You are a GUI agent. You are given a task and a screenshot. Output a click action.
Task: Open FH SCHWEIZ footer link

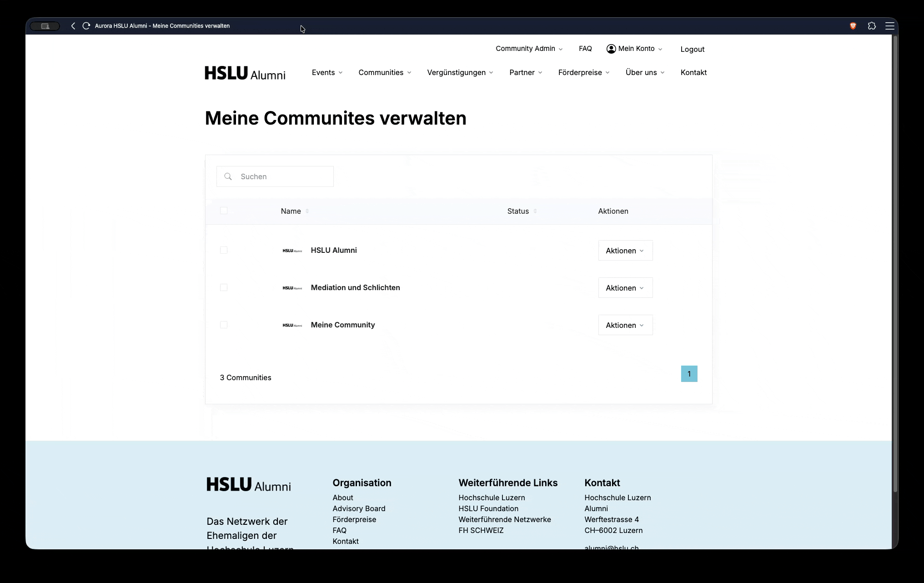pyautogui.click(x=481, y=530)
